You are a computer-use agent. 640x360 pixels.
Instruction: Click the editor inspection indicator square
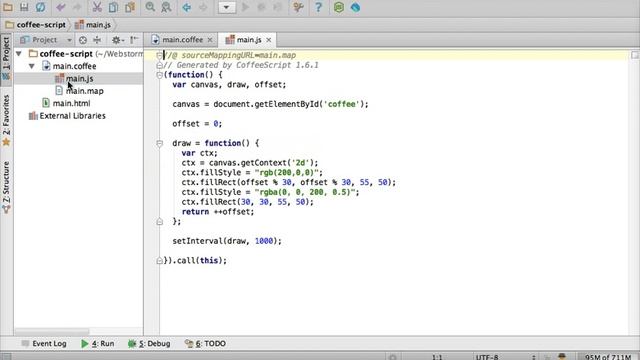[x=634, y=55]
